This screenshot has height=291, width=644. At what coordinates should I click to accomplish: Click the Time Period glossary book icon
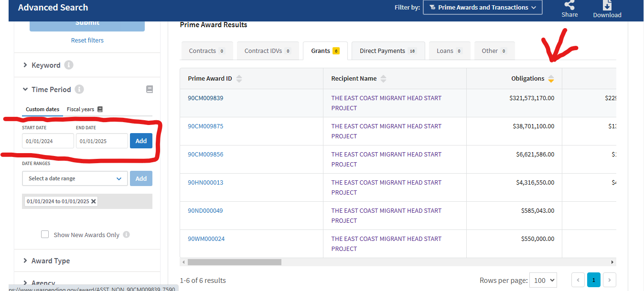(x=150, y=89)
